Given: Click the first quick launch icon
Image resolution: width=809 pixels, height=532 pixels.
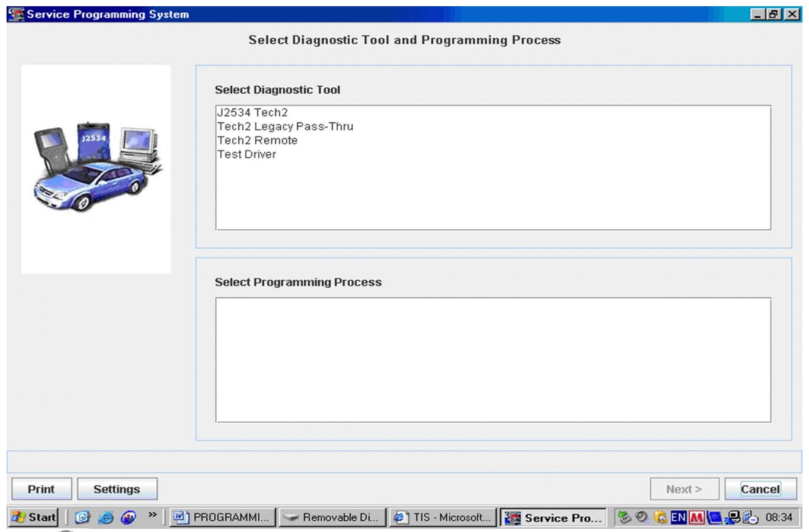Looking at the screenshot, I should click(82, 518).
